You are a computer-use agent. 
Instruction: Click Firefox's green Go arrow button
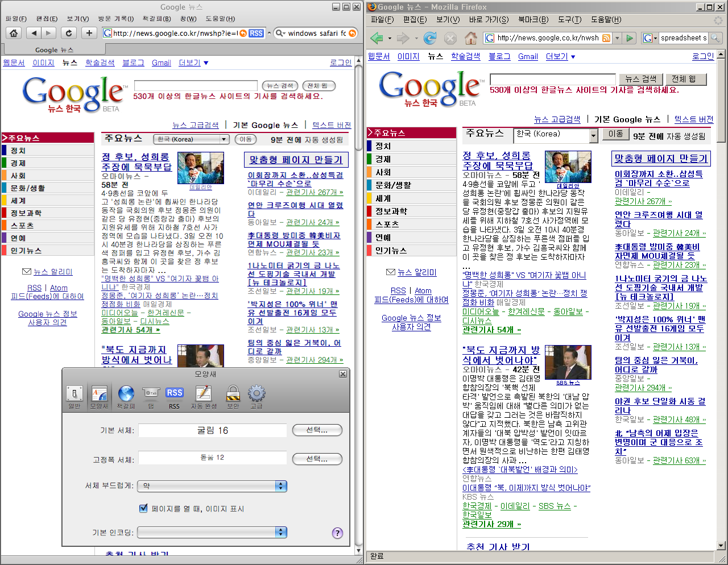point(629,38)
